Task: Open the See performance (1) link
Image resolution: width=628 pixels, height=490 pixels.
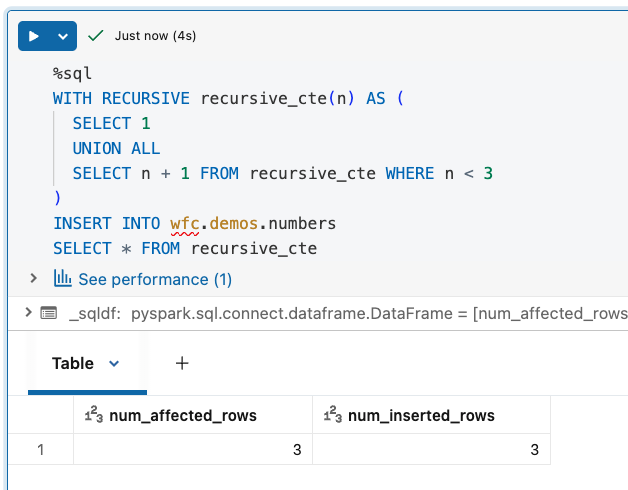Action: pyautogui.click(x=154, y=279)
